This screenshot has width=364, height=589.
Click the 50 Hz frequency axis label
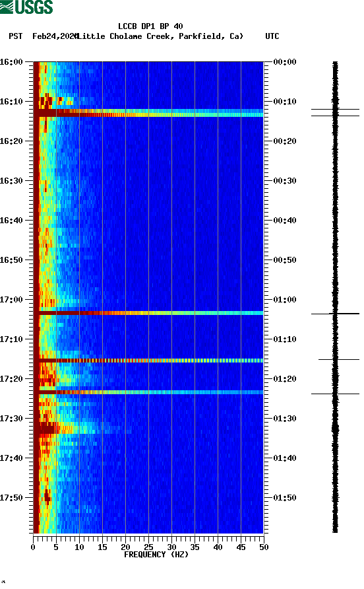point(264,547)
